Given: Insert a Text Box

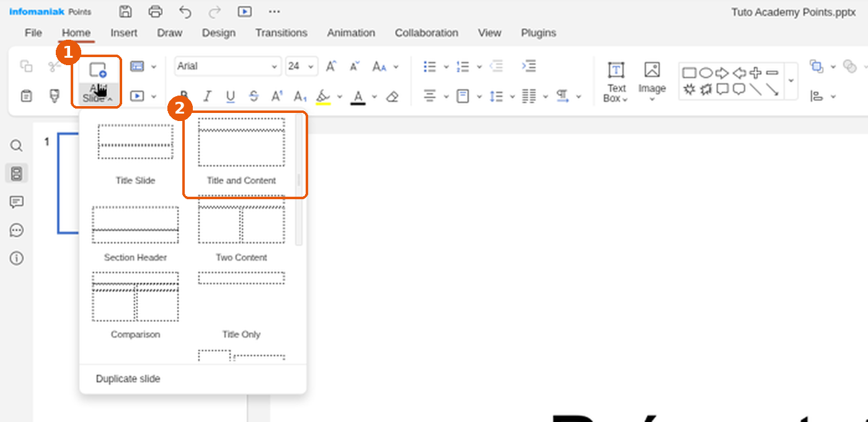Looking at the screenshot, I should pos(616,81).
